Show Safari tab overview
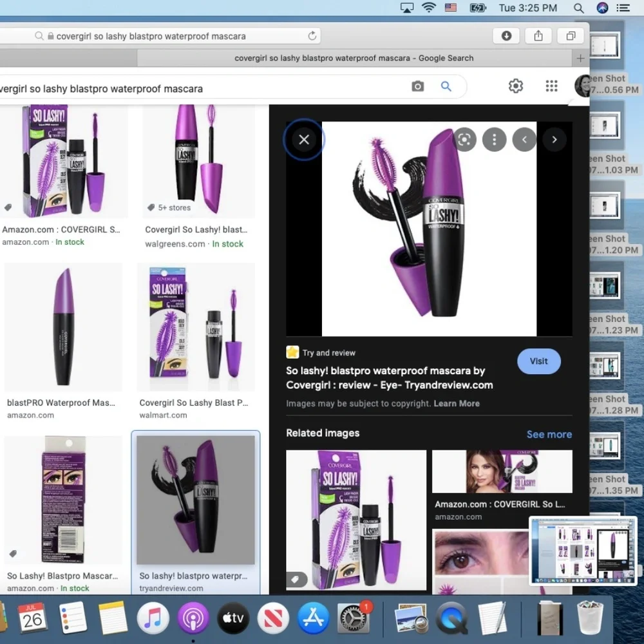 click(x=571, y=35)
